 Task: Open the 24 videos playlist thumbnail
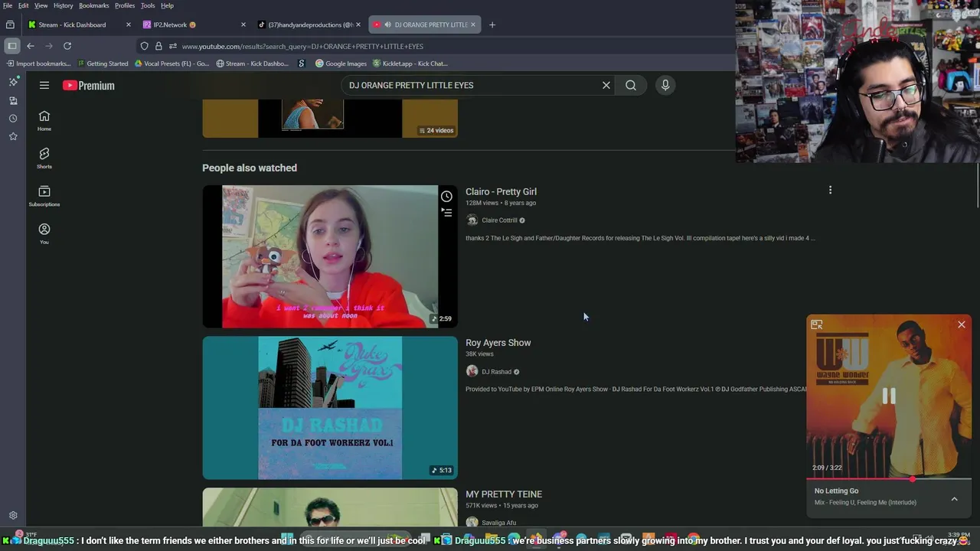(330, 119)
